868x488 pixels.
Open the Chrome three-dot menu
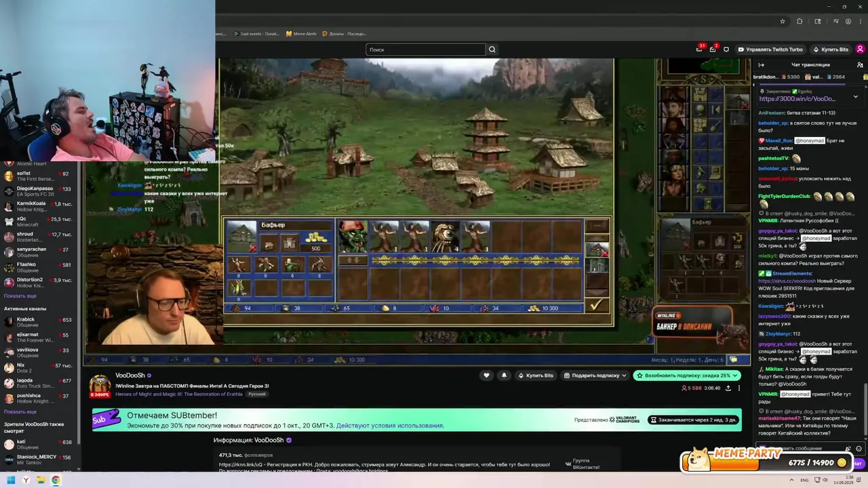(860, 21)
